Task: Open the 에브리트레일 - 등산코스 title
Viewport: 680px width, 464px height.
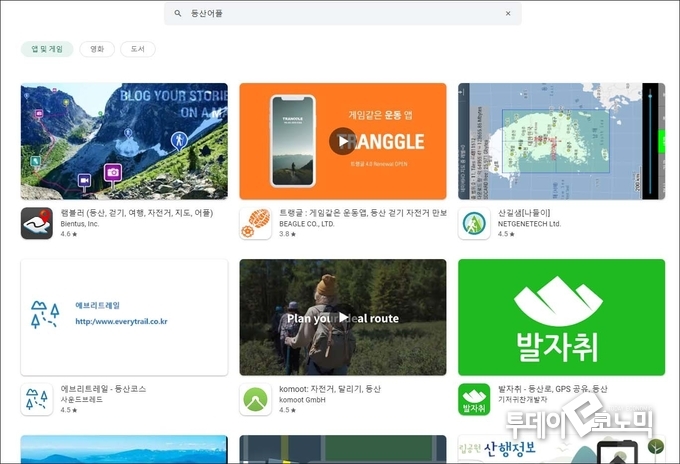Action: coord(103,389)
